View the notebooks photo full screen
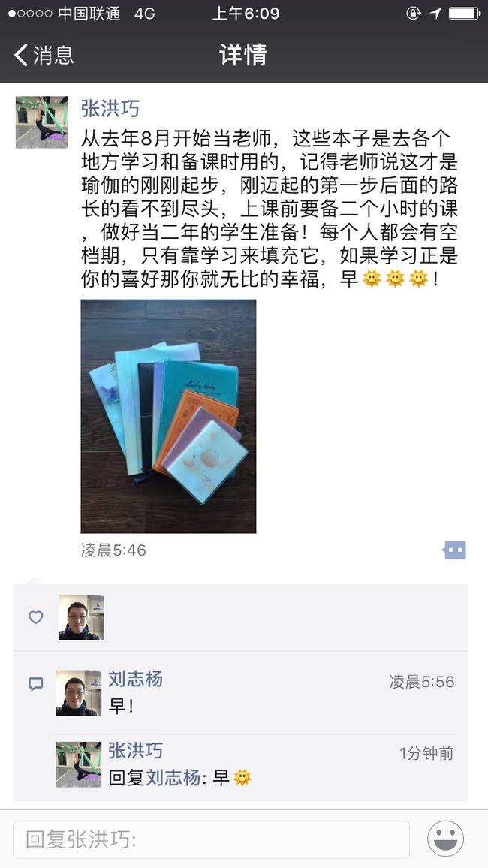The height and width of the screenshot is (868, 488). click(168, 416)
